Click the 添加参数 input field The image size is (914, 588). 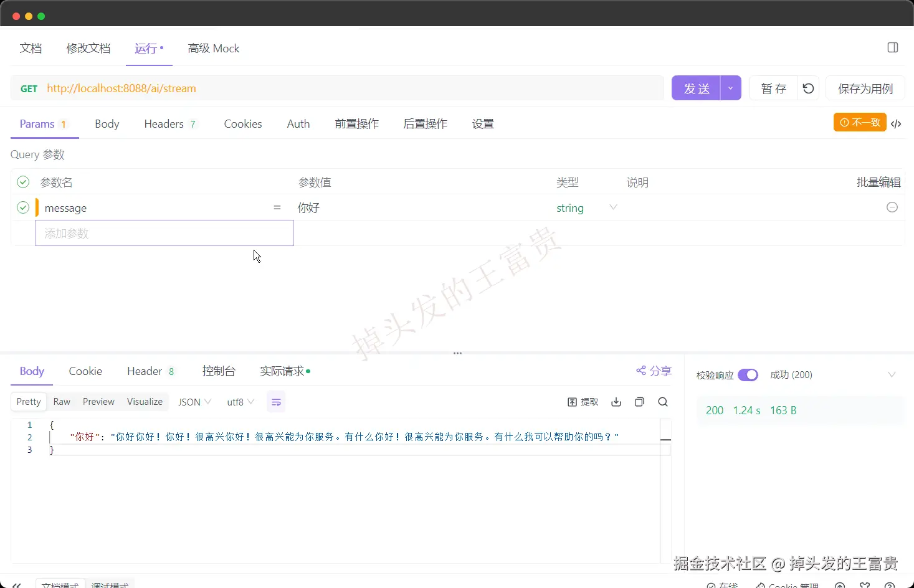pos(164,234)
